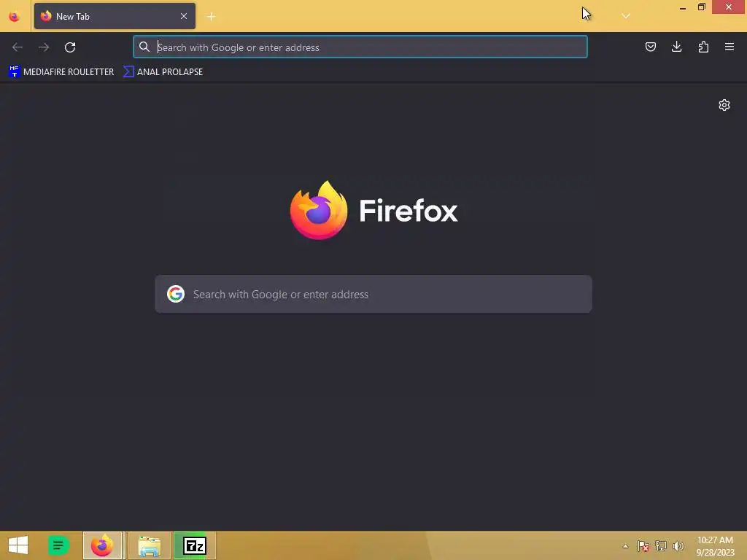747x560 pixels.
Task: Open 7-Zip from the taskbar
Action: coord(194,545)
